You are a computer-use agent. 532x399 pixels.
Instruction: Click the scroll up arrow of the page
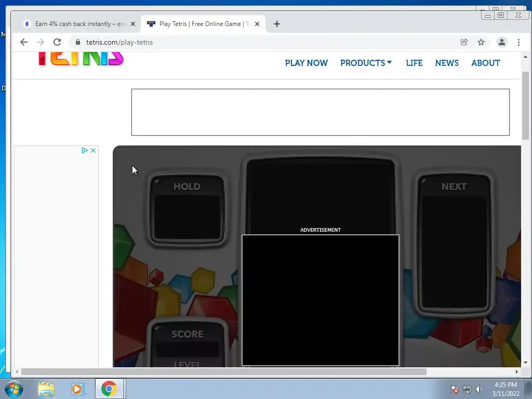click(525, 57)
